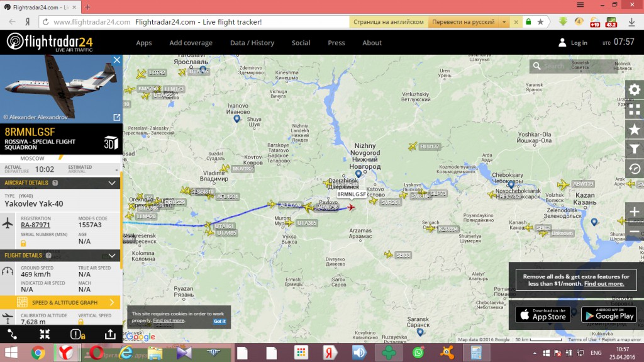The width and height of the screenshot is (644, 362).
Task: Collapse the Aircraft Details section
Action: [112, 183]
